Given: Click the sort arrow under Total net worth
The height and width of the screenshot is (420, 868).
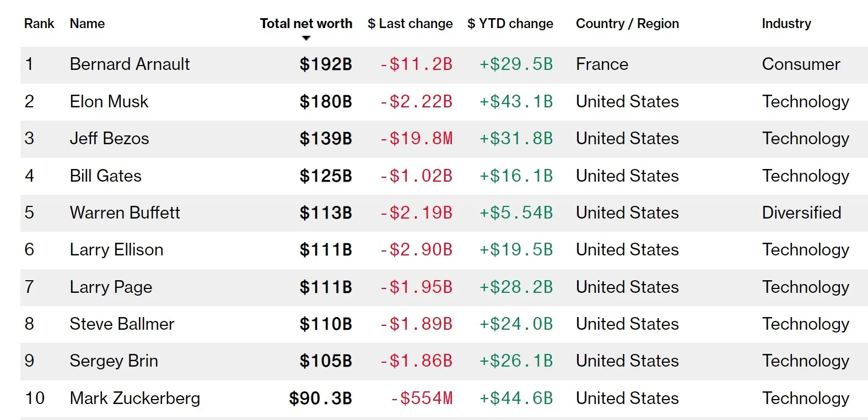Looking at the screenshot, I should 306,38.
